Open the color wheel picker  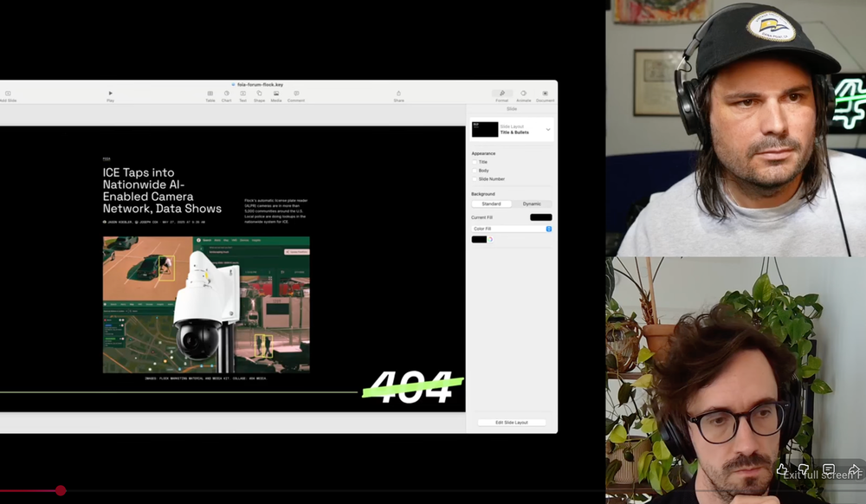click(490, 240)
